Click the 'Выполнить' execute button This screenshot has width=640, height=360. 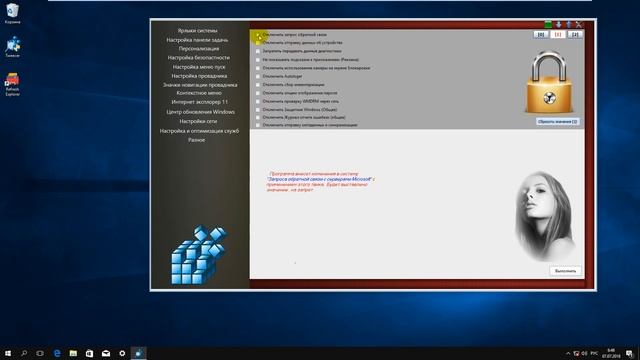pos(566,271)
